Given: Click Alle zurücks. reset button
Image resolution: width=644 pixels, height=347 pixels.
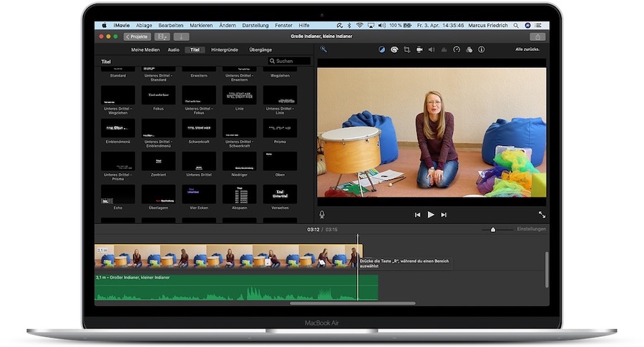Looking at the screenshot, I should pos(527,49).
